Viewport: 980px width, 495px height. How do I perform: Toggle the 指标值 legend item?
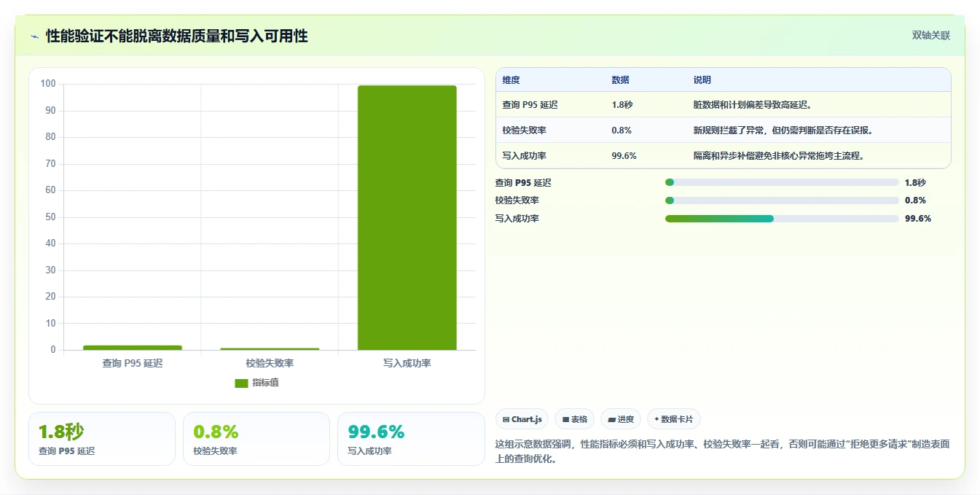tap(256, 383)
